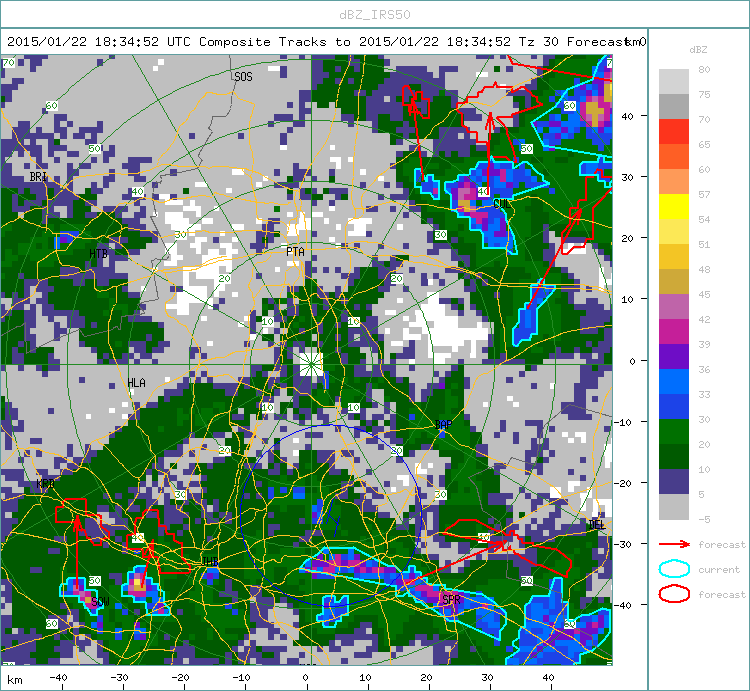Click the cyan-outlined storm cell beside SOW
The image size is (750, 691).
tap(80, 593)
